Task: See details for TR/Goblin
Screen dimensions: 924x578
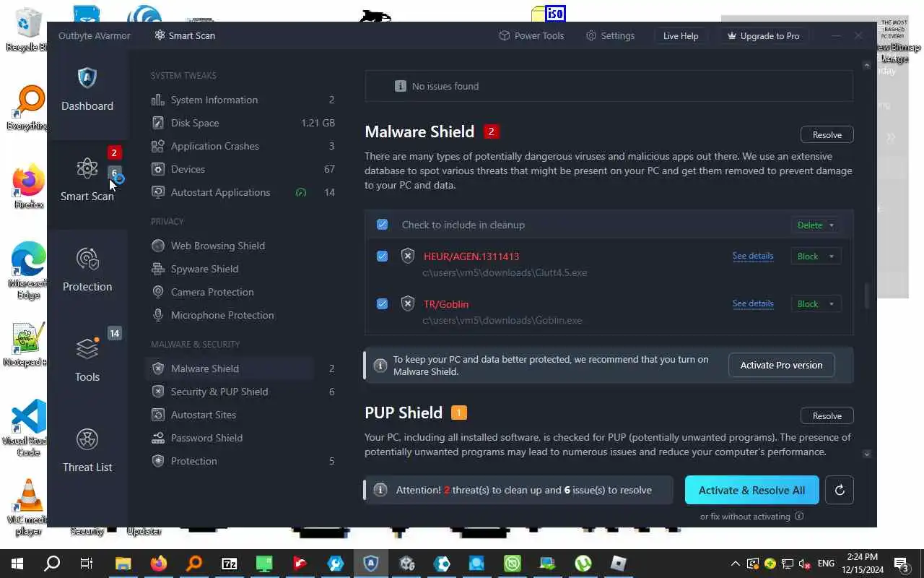Action: (753, 303)
